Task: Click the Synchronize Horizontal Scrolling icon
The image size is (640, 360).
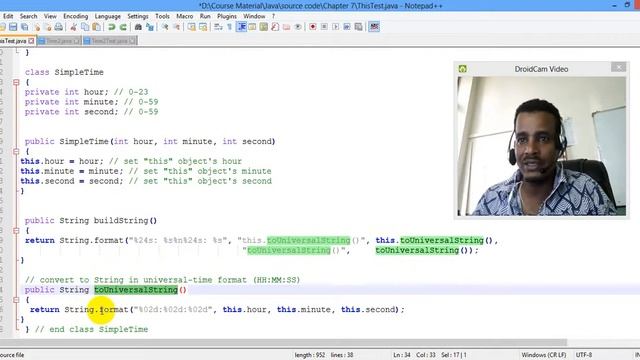Action: tap(203, 27)
